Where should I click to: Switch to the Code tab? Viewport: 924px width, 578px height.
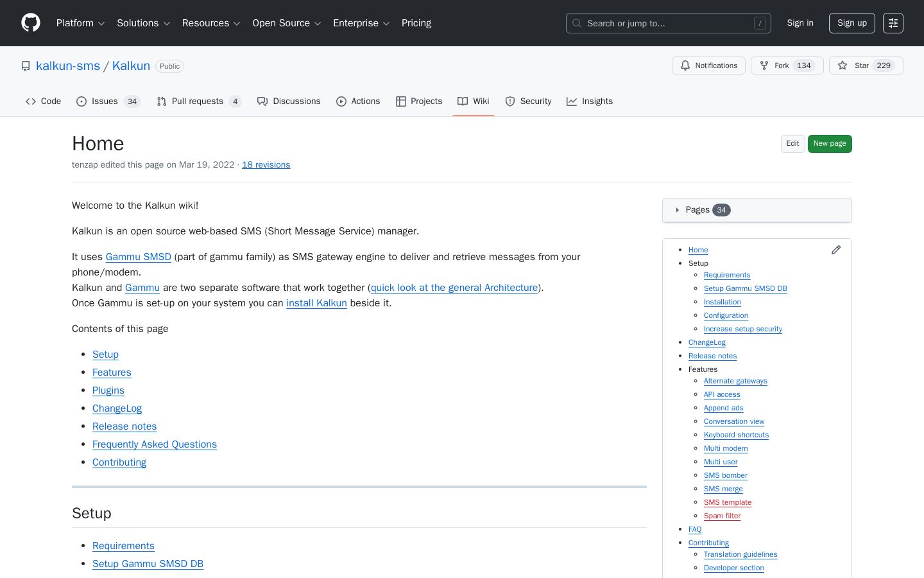[44, 101]
